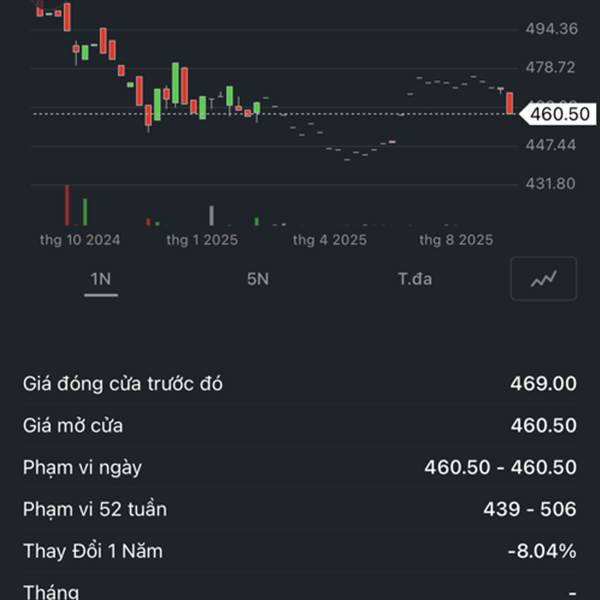Tap the 478.72 price axis label

click(552, 67)
